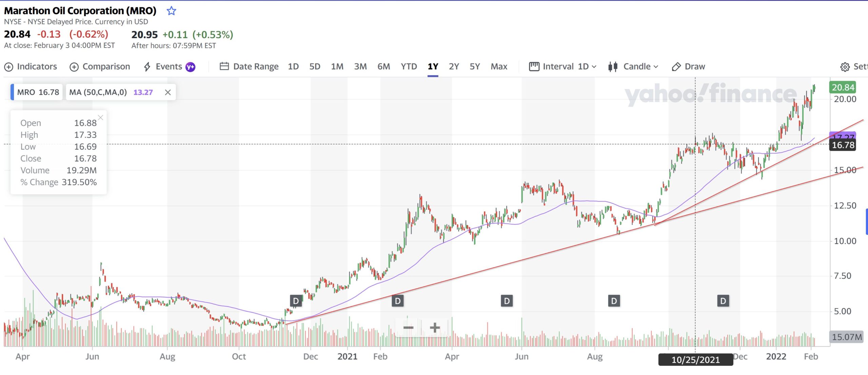Click the purple Y+ premium badge
This screenshot has width=868, height=375.
tap(191, 67)
